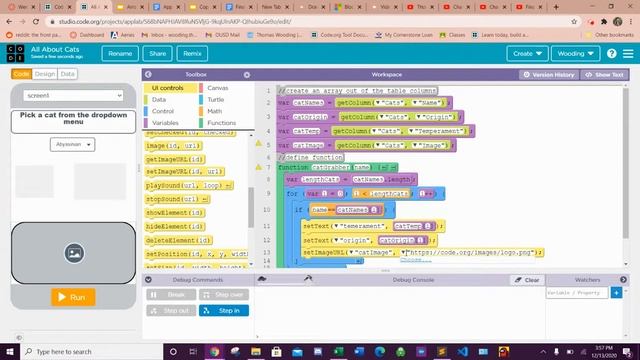Open the Toolbox settings gear icon
640x360 pixels.
[x=247, y=75]
